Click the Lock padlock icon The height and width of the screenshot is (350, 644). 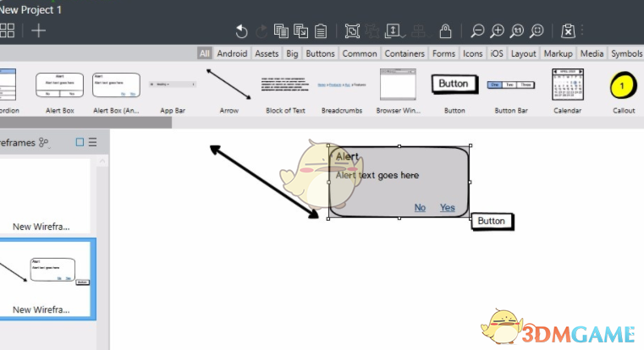point(445,31)
